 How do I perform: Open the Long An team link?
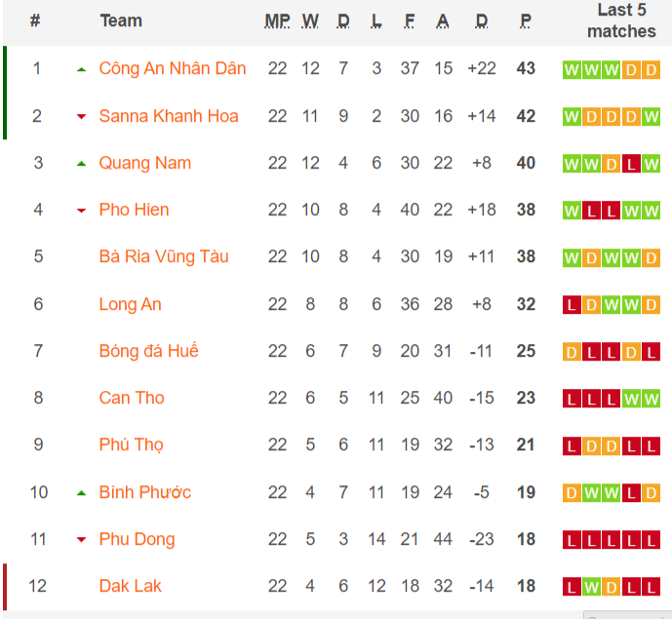point(130,304)
